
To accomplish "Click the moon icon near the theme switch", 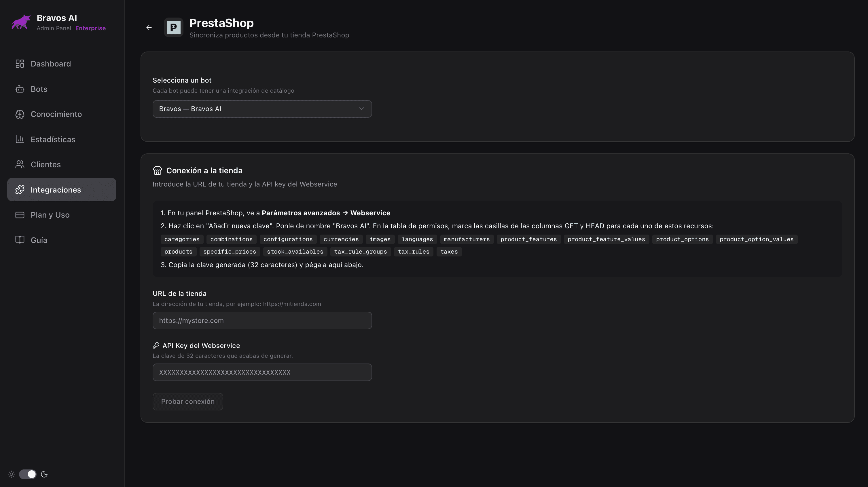I will (44, 474).
